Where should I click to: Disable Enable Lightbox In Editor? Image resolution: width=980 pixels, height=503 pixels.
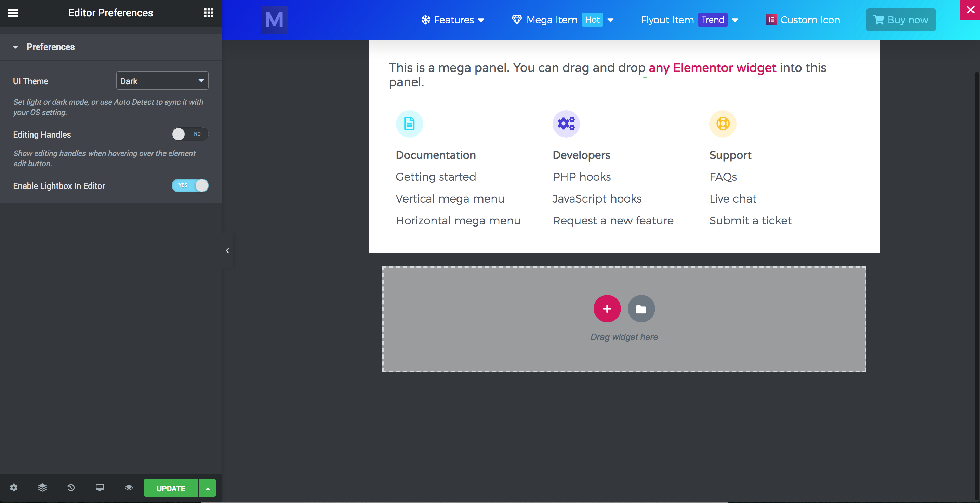[190, 185]
